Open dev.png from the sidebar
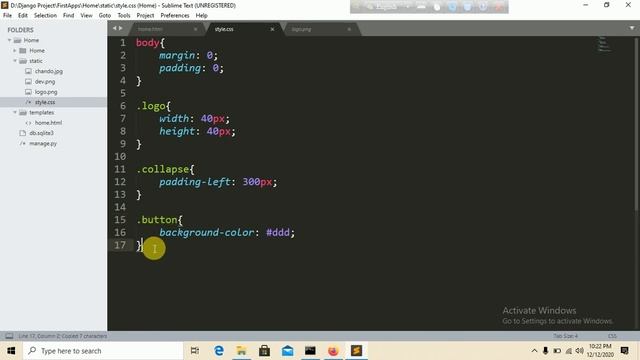The image size is (640, 360). [45, 82]
